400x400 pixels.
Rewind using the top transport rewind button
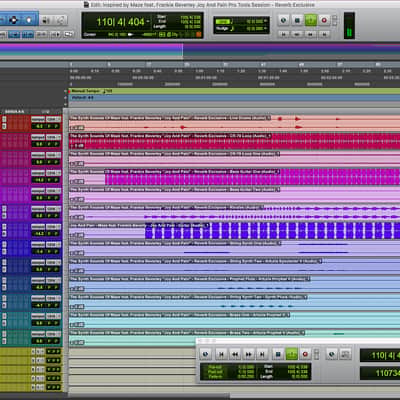(297, 34)
